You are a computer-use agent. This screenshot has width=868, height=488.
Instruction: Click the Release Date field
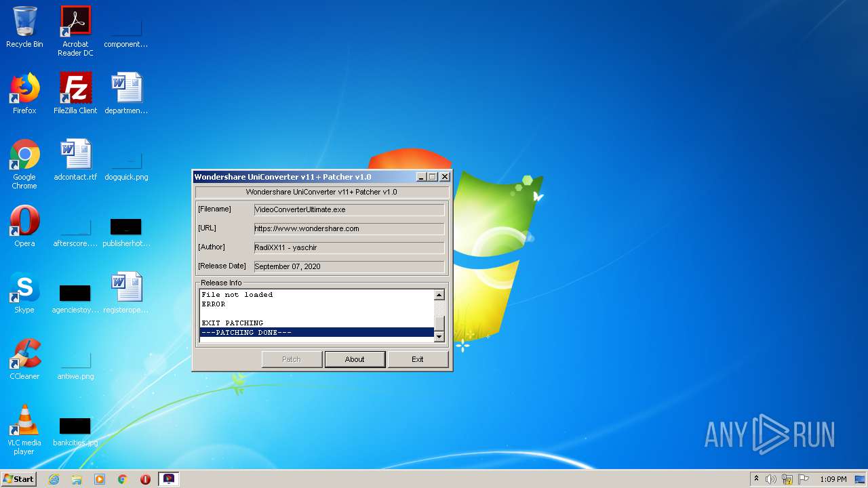[349, 267]
